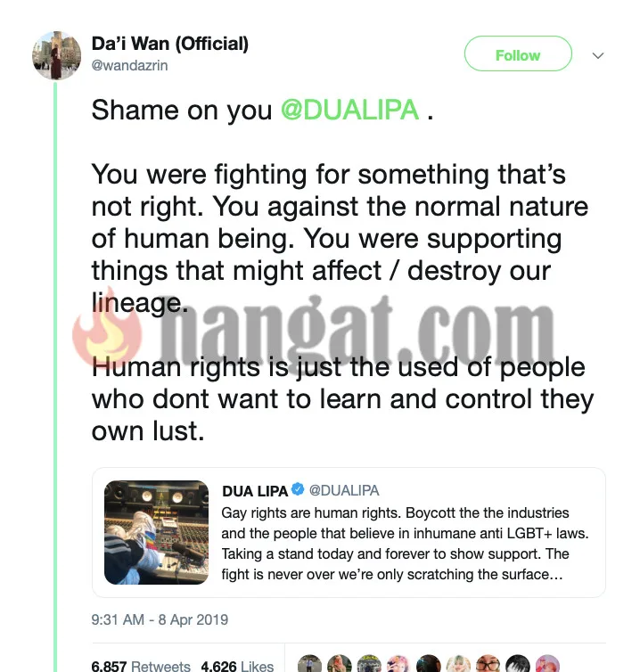The height and width of the screenshot is (672, 640).
Task: Open the liker avatar wearing large black glasses
Action: coord(488,664)
